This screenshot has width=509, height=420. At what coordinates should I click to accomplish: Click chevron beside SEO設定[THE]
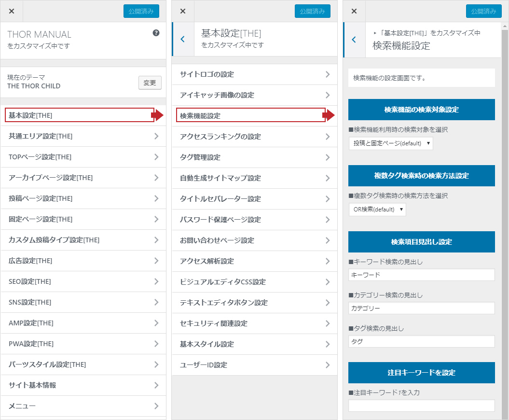click(x=156, y=281)
